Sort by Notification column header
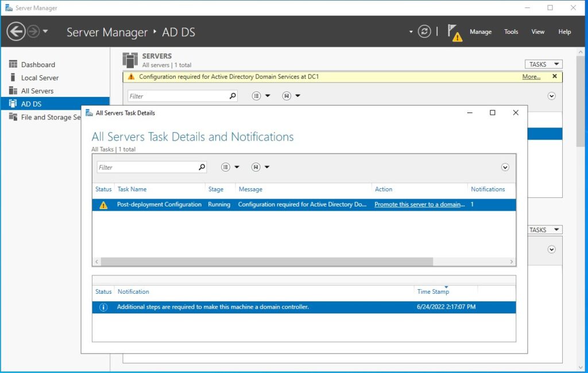 tap(133, 292)
